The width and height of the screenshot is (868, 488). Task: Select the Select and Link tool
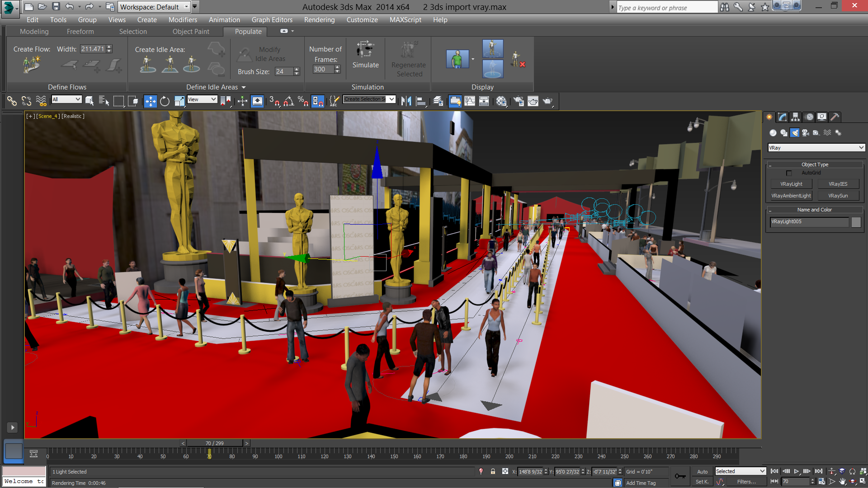[12, 101]
